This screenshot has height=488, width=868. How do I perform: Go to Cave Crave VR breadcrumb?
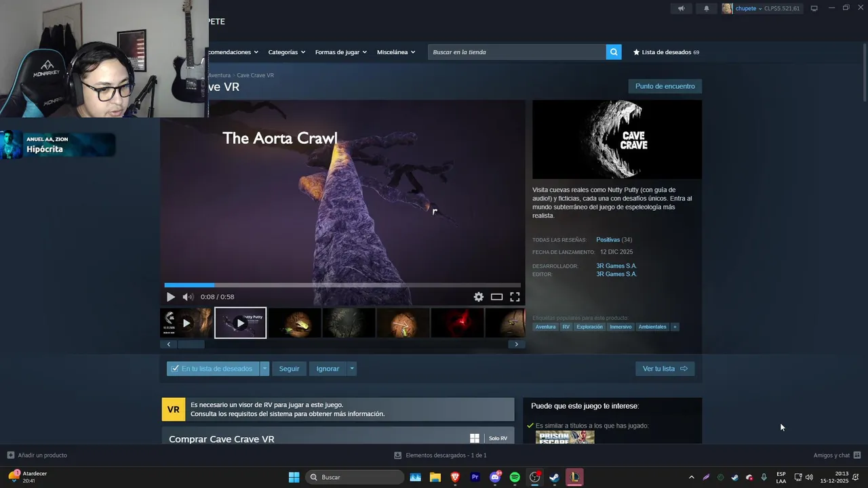click(x=255, y=75)
